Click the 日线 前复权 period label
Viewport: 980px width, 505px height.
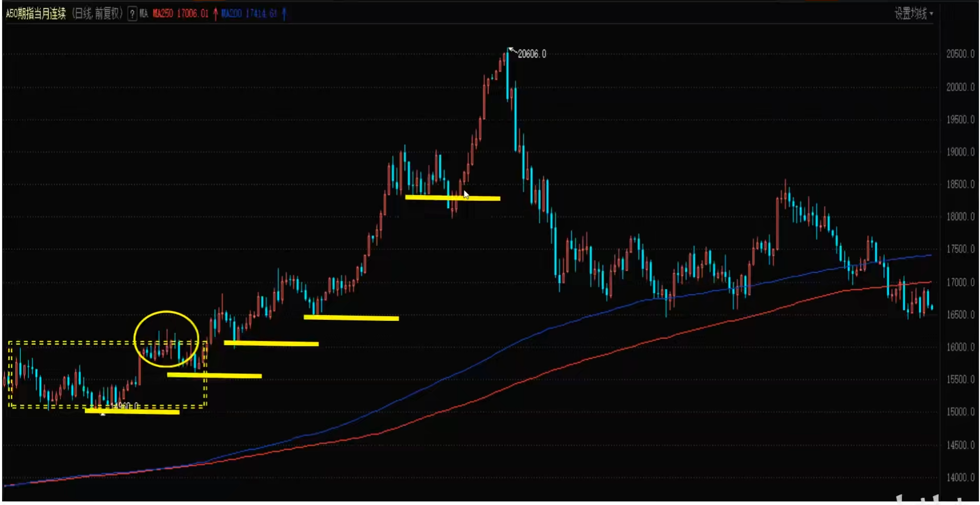(97, 14)
